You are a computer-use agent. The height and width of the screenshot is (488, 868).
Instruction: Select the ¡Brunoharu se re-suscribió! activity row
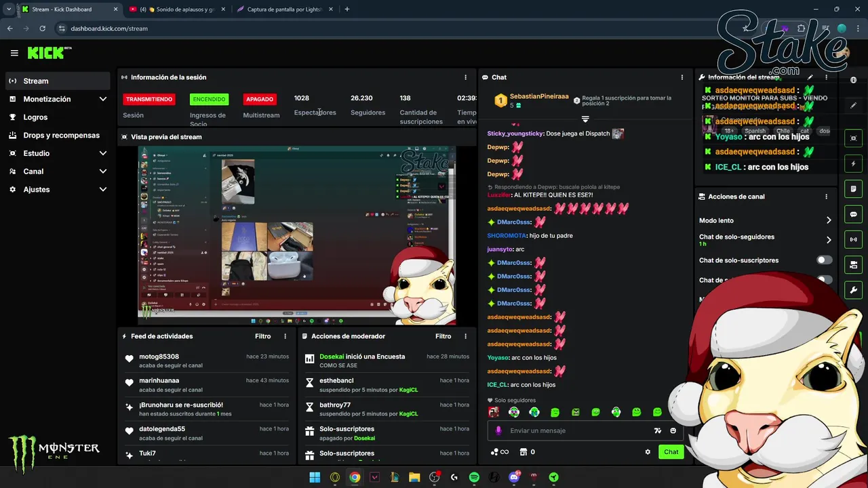coord(207,409)
